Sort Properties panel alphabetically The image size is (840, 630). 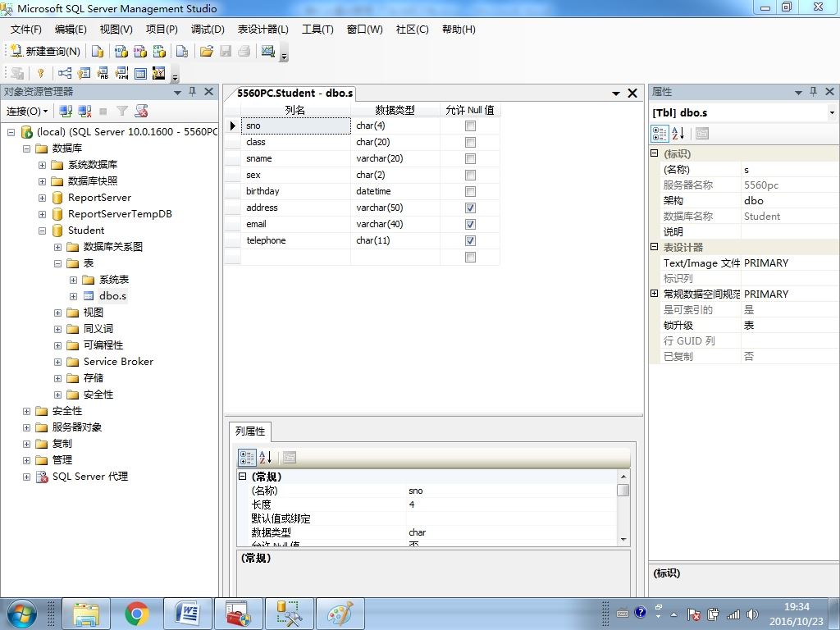678,134
